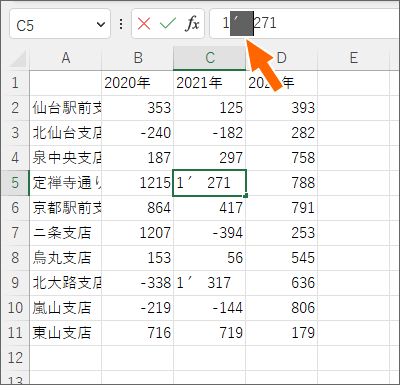Select row 10 header

point(15,308)
